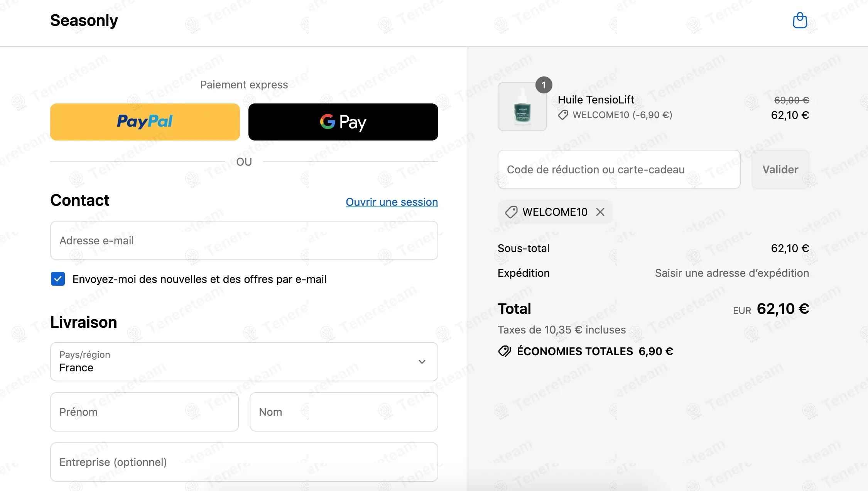The image size is (868, 491).
Task: Focus the Adresse e-mail field
Action: (244, 240)
